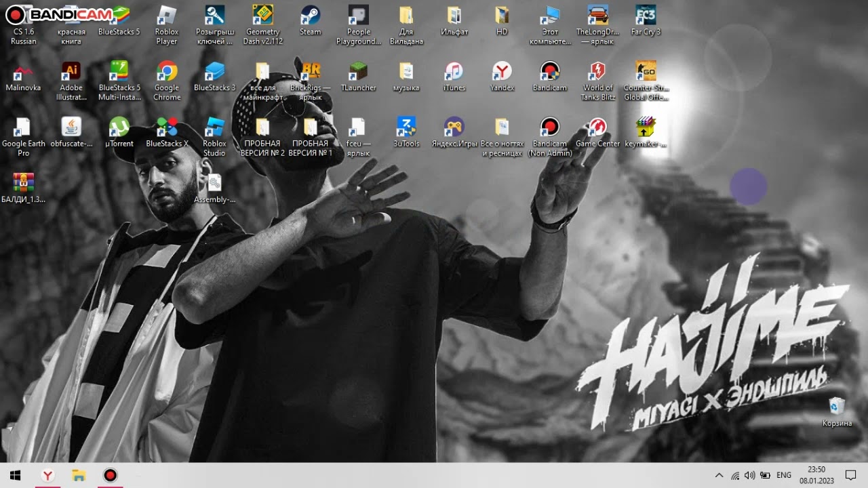Open ПРОБНАЯ ВЕРСИЯ № 1 folder
This screenshot has height=488, width=868.
[x=311, y=138]
